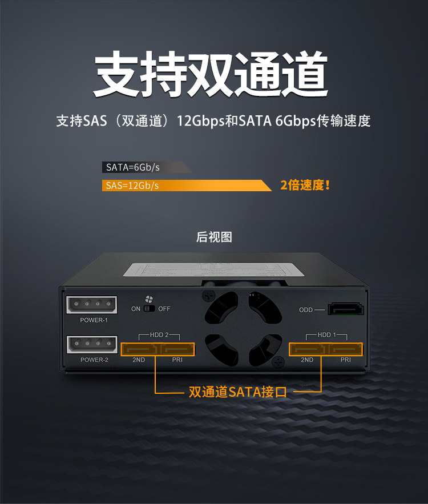Click the lower-right fan mounting screw
Image resolution: width=428 pixels, height=504 pixels.
277,362
